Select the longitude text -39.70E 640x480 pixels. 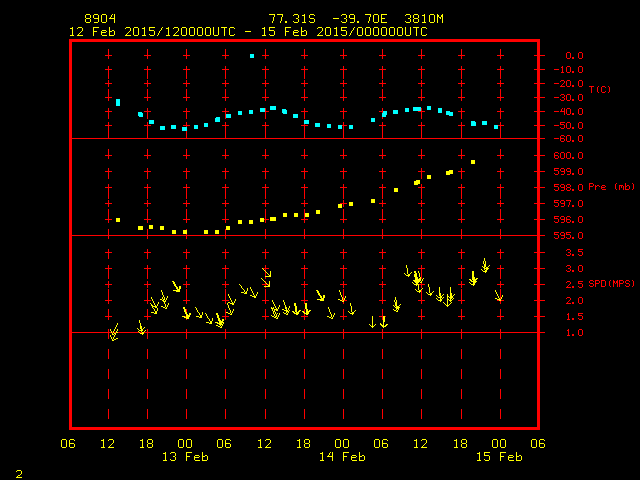360,19
